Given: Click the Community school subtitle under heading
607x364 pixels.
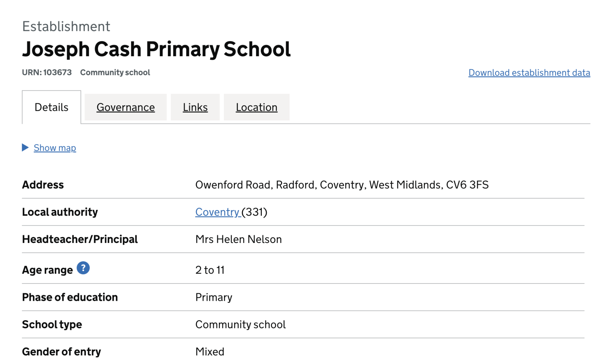Looking at the screenshot, I should click(x=115, y=72).
